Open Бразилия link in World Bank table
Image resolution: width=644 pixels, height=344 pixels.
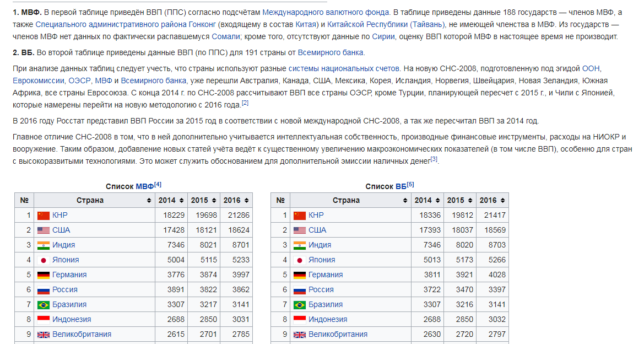pos(326,304)
